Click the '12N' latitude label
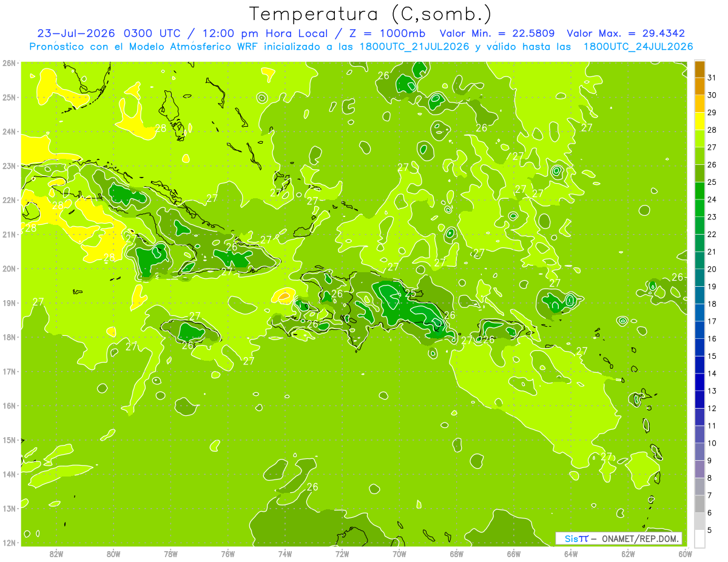Viewport: 728px width, 562px height. click(x=8, y=543)
